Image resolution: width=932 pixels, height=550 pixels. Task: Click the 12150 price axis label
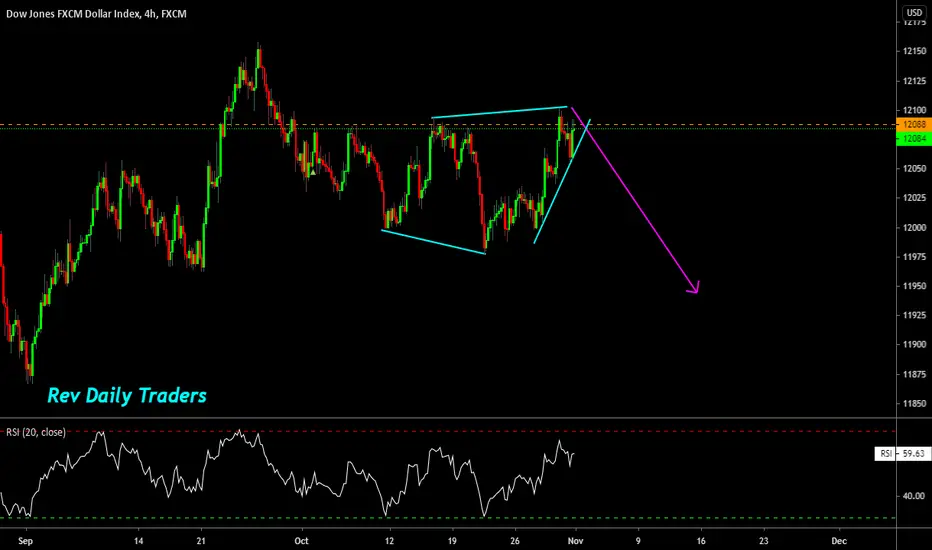914,51
